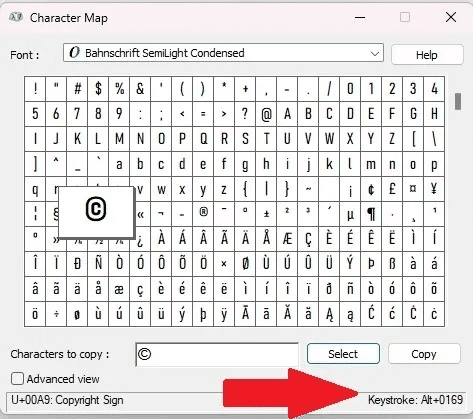Click the enlarged copyright symbol preview
Screen dimensions: 473x419
tap(96, 212)
